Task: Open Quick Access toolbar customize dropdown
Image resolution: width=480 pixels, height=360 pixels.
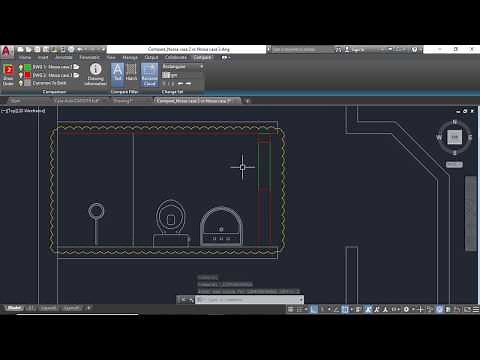Action: [x=103, y=49]
